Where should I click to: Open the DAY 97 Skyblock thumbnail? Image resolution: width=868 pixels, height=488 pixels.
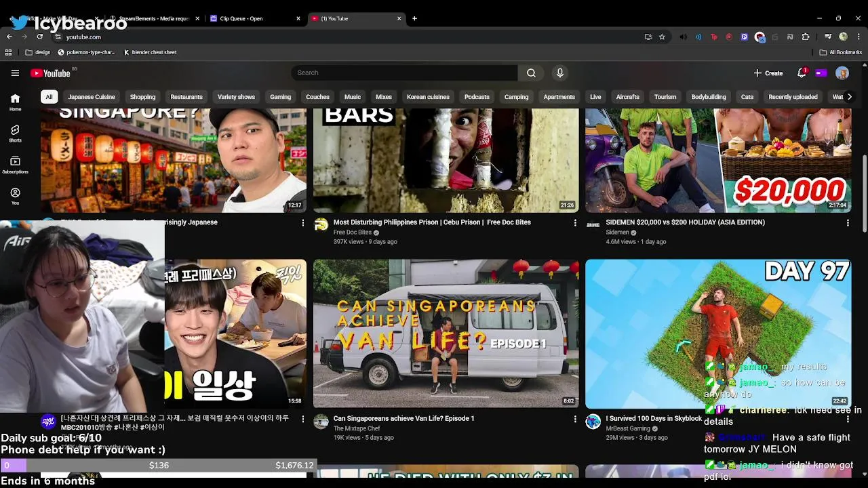click(718, 333)
